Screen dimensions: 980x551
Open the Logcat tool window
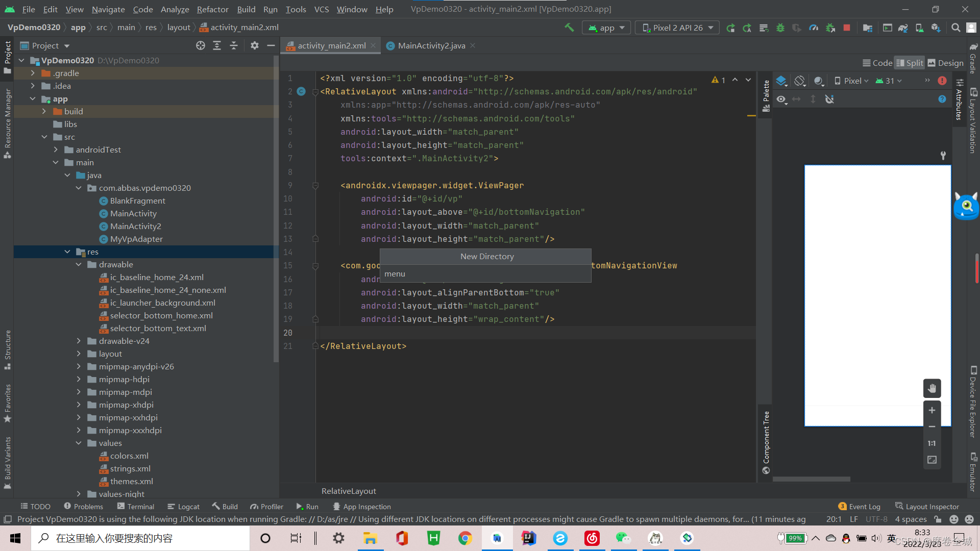[x=183, y=507]
